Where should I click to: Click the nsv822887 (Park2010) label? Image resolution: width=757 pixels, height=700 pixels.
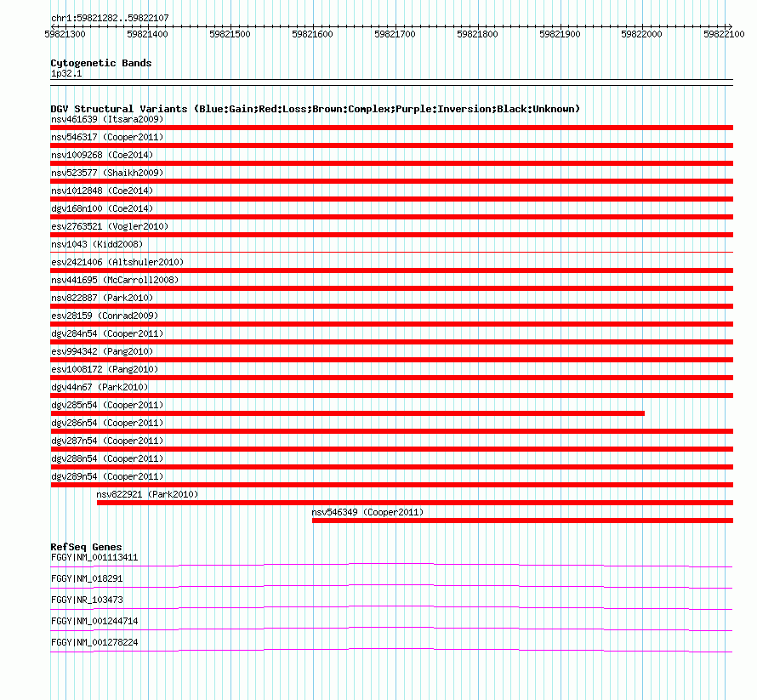pos(102,298)
